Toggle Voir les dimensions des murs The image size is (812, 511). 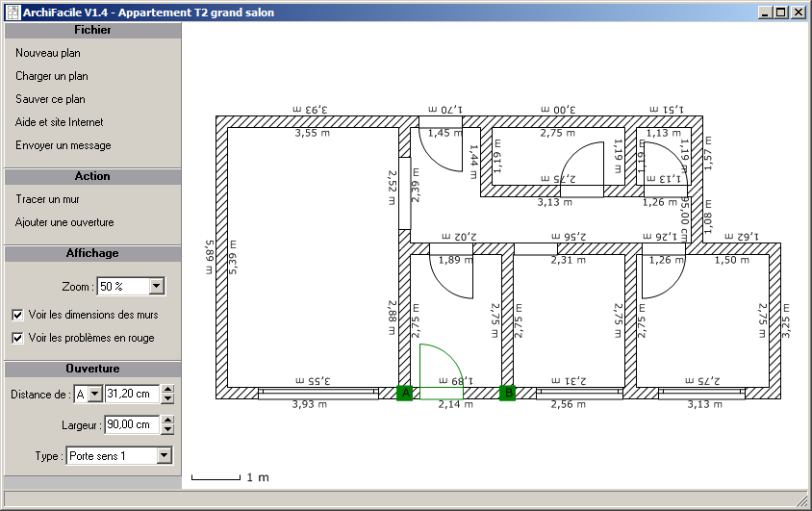pos(17,315)
